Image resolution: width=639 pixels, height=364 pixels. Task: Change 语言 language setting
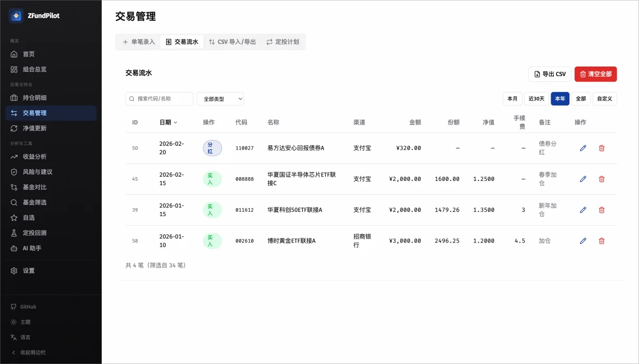pyautogui.click(x=51, y=337)
